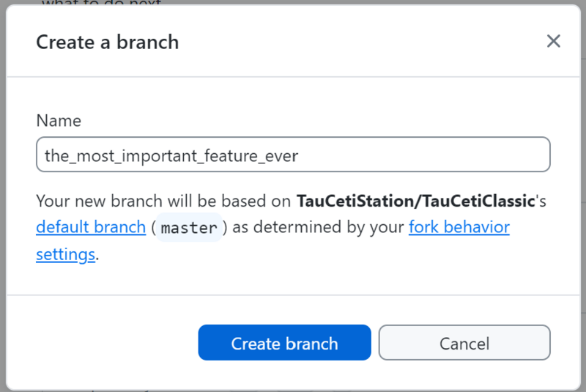
Task: Click the branch Name input field
Action: coord(293,155)
